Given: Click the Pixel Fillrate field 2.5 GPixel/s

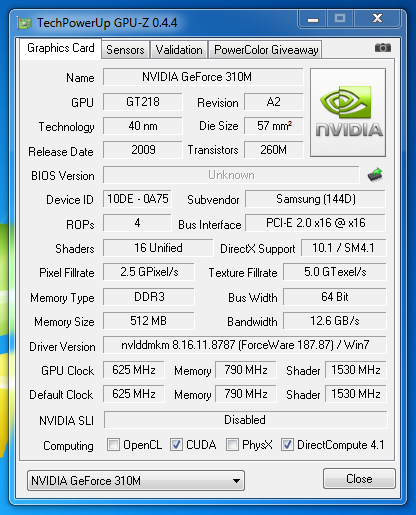Looking at the screenshot, I should click(x=149, y=272).
